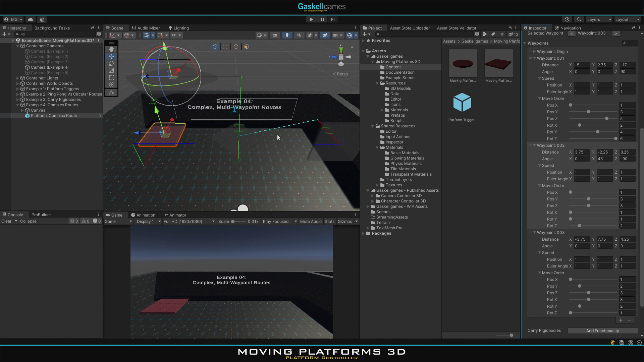Click the Scene audio mute icon
Image resolution: width=644 pixels, height=362 pixels.
tap(299, 35)
